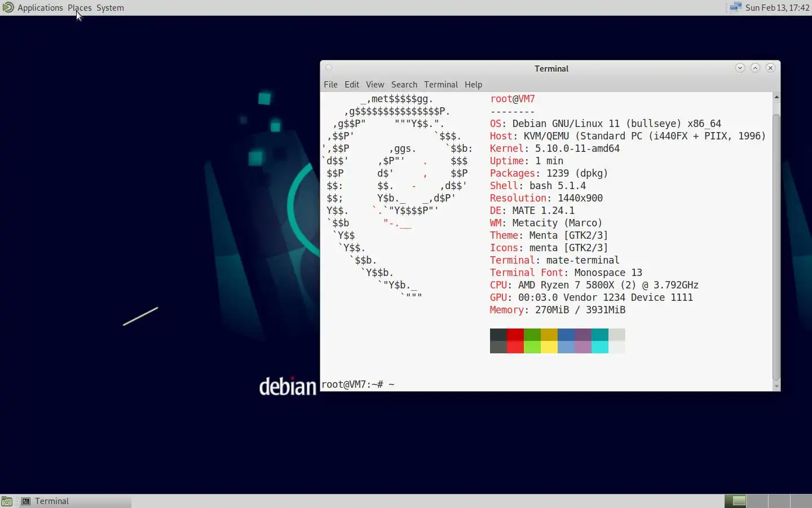Click the Host line reading KVM/QEMU

pyautogui.click(x=628, y=136)
